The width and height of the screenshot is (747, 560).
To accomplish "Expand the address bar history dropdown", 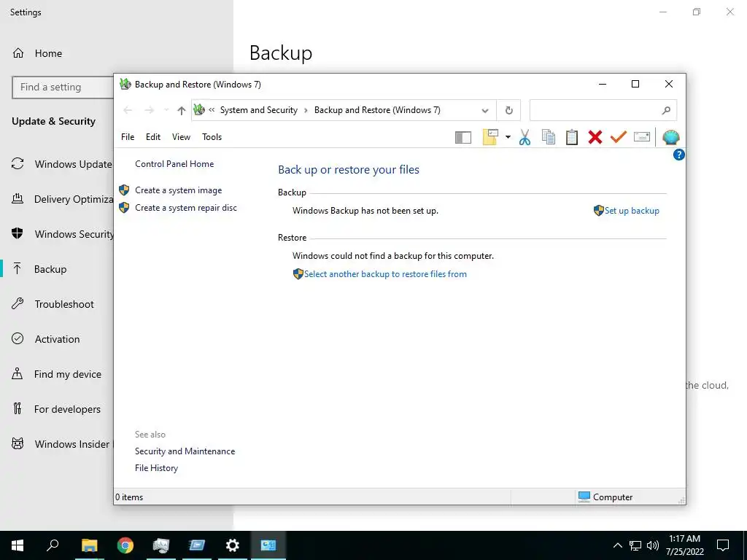I will coord(485,111).
